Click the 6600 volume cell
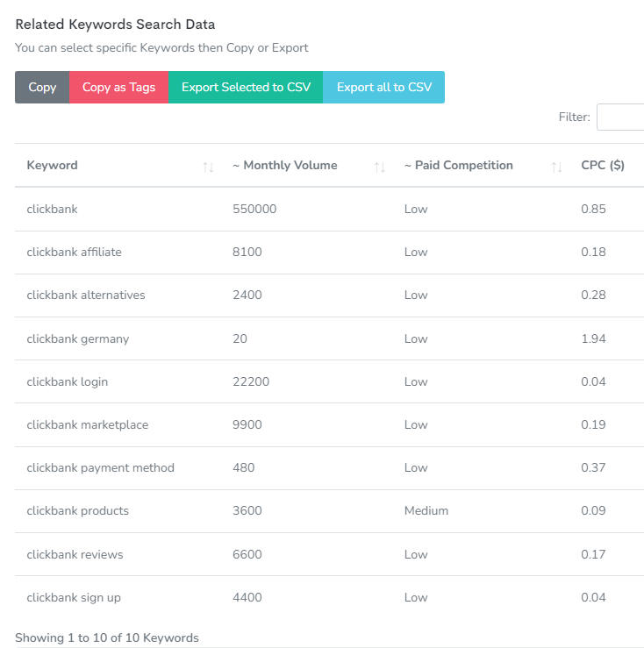 tap(247, 554)
